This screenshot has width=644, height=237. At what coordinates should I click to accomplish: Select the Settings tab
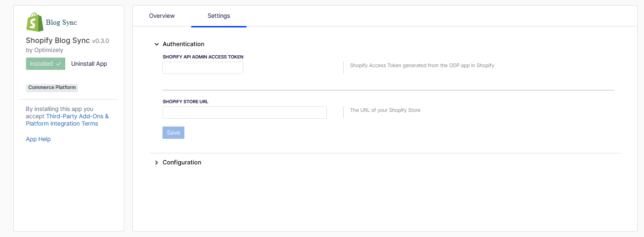tap(219, 16)
